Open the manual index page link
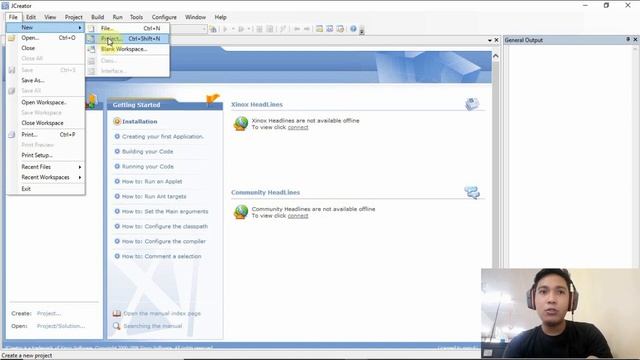 (x=162, y=313)
